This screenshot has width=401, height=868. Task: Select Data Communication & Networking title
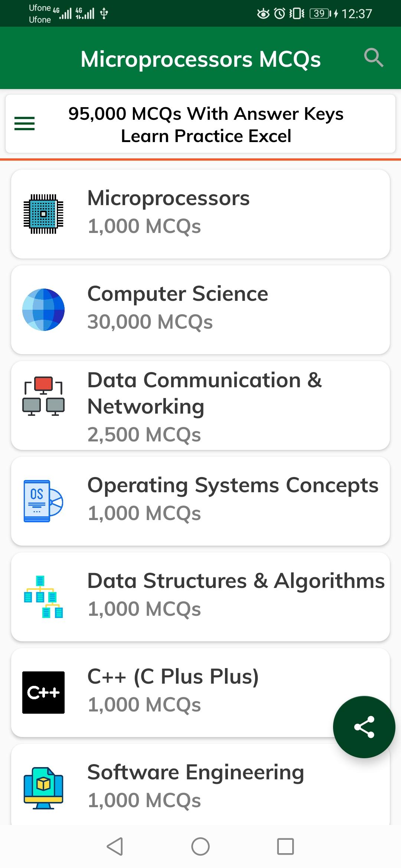(204, 393)
